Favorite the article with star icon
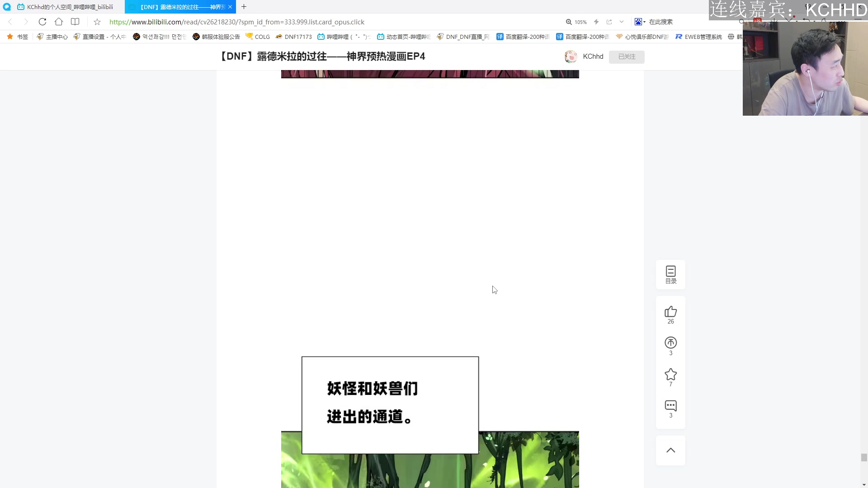Image resolution: width=868 pixels, height=488 pixels. pyautogui.click(x=671, y=377)
